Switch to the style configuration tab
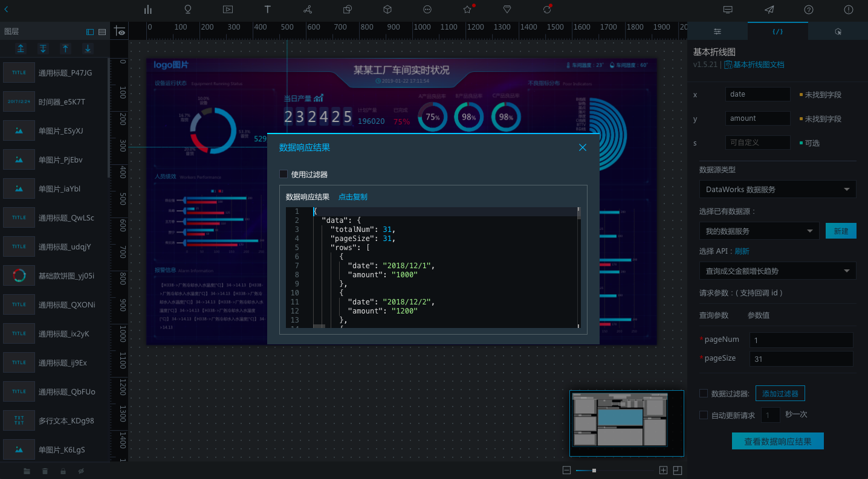 (x=717, y=31)
